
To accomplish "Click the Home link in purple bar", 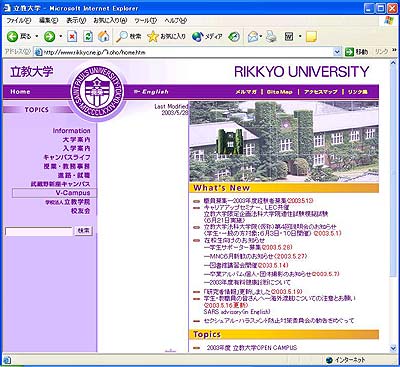I will [x=20, y=92].
